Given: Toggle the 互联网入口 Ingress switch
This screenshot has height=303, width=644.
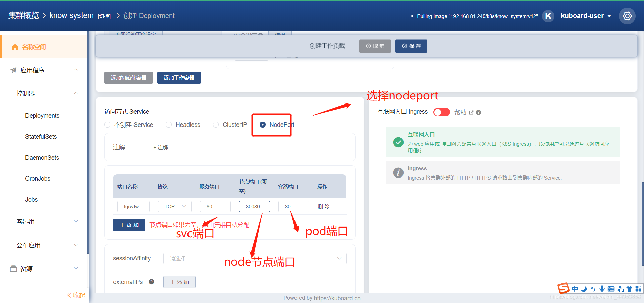Looking at the screenshot, I should (441, 112).
